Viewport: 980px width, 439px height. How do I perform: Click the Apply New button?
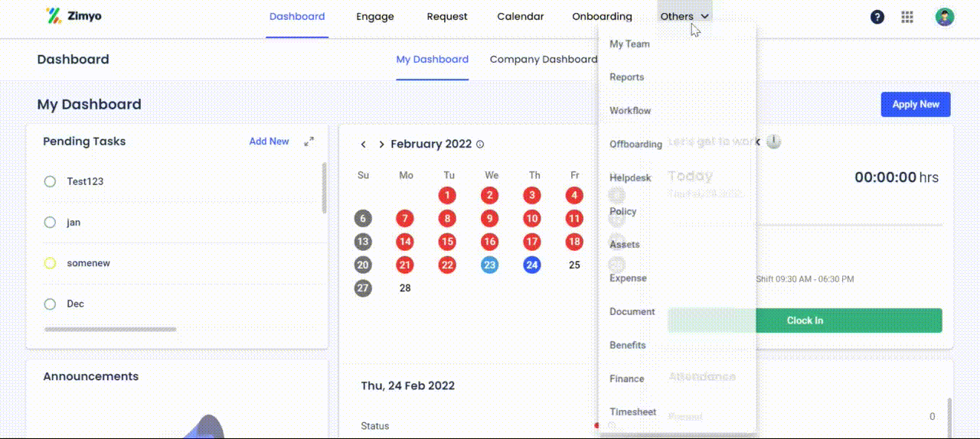click(x=916, y=105)
